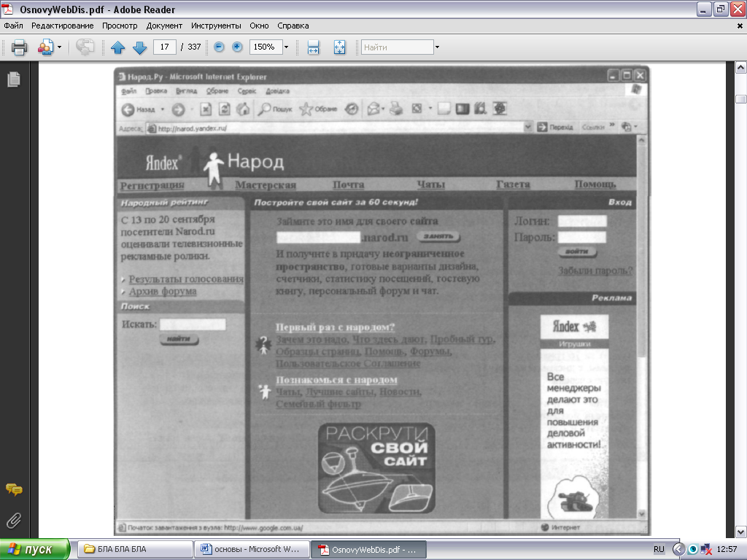The width and height of the screenshot is (747, 560).
Task: Open the collaboration meeting icon in toolbar
Action: click(45, 47)
